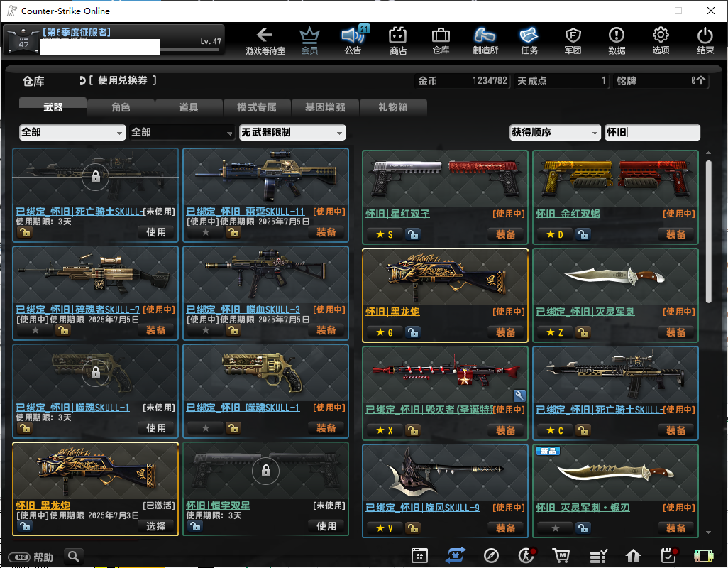Switch to the 角色 tab
728x568 pixels.
(121, 106)
